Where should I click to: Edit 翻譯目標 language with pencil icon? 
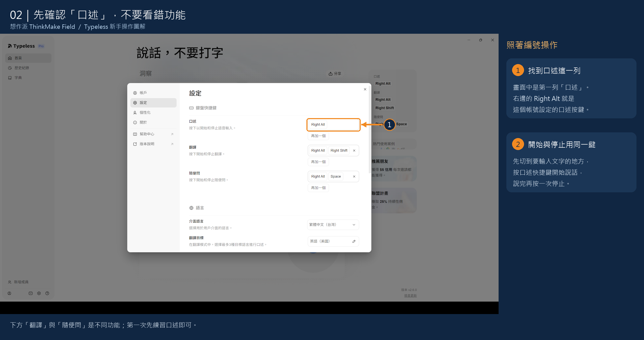click(354, 241)
